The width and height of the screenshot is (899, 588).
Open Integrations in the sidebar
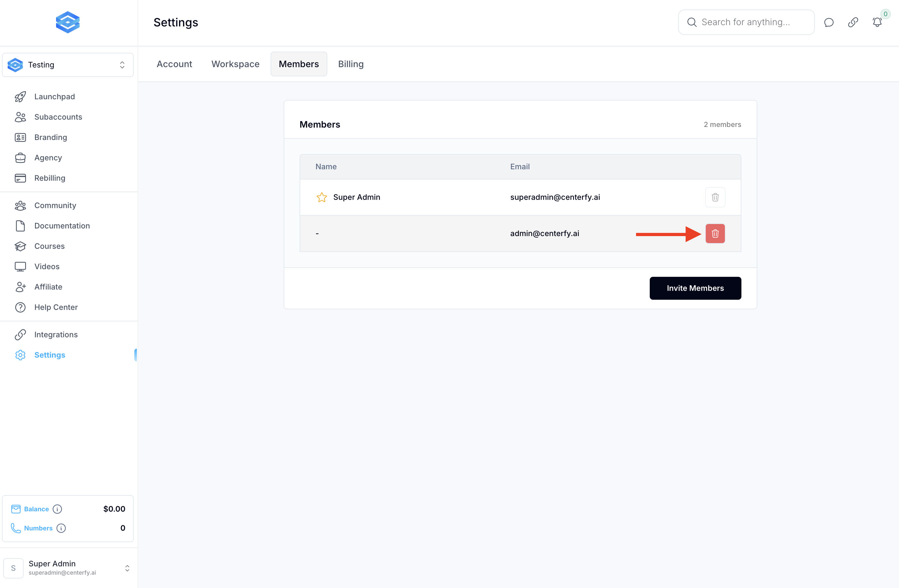[56, 335]
